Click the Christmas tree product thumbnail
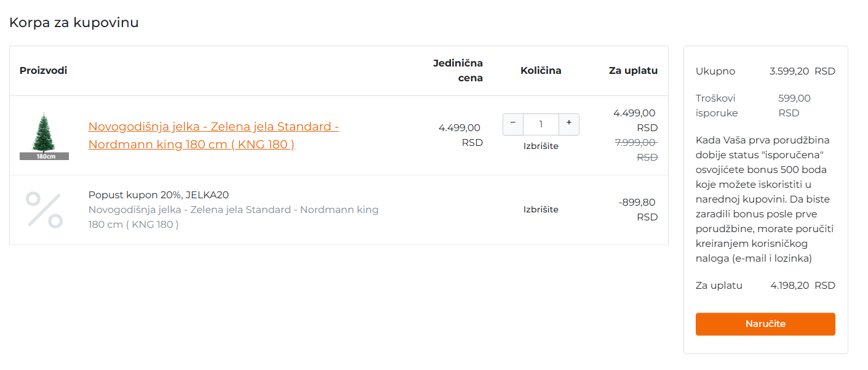 pos(44,135)
